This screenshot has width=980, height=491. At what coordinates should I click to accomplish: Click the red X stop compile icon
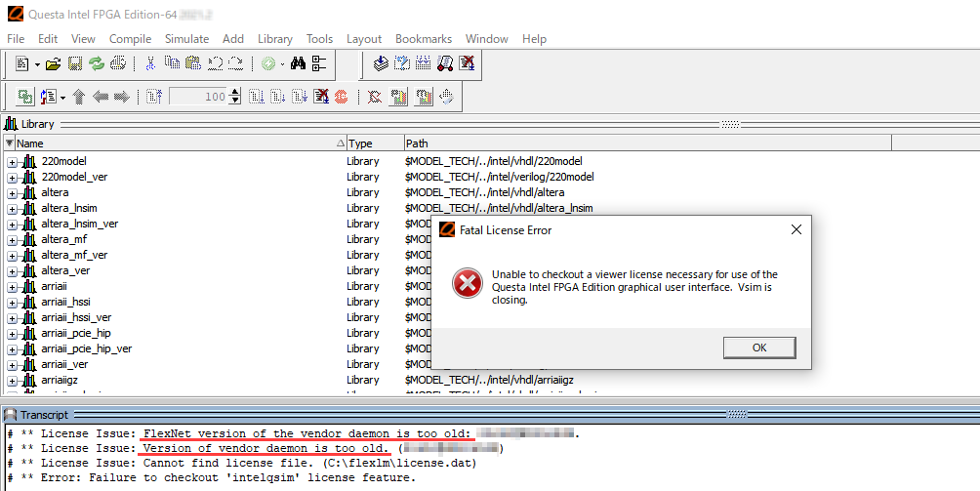pyautogui.click(x=467, y=63)
